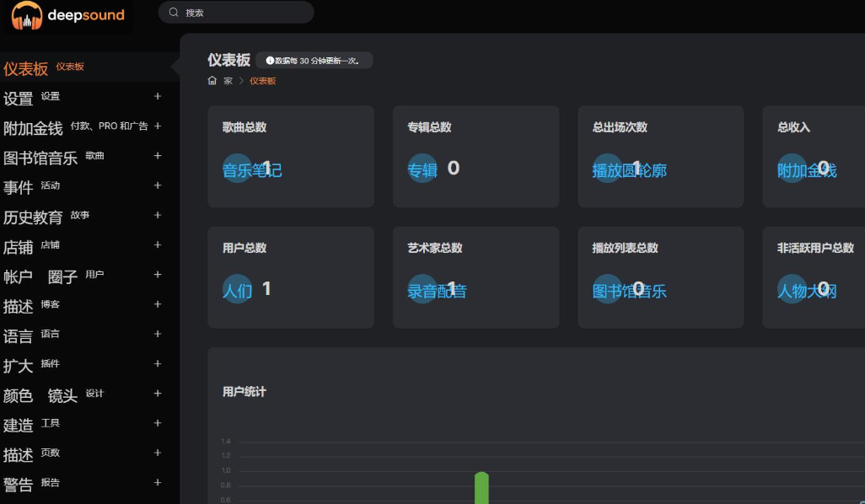Click the 仪表板 page heading
This screenshot has width=865, height=504.
point(229,60)
